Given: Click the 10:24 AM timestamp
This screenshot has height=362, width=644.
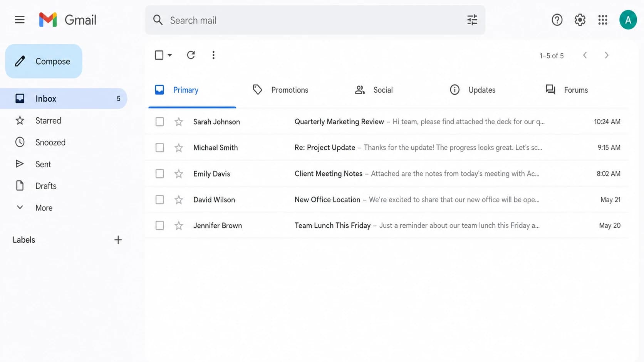Looking at the screenshot, I should 607,122.
